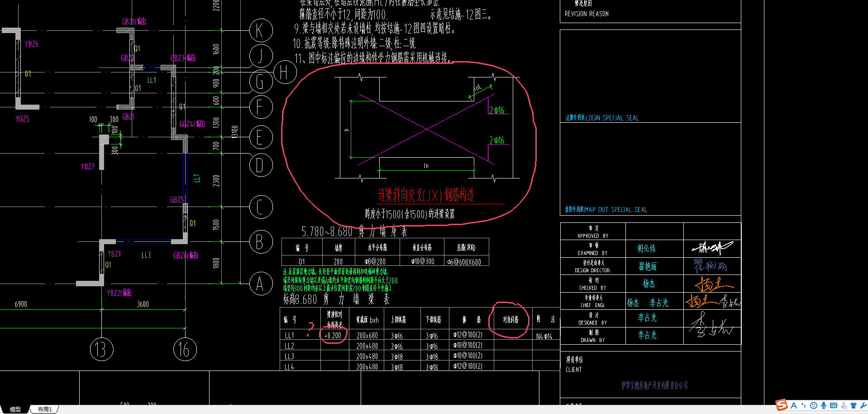Select the 200x680 section cell

[367, 336]
